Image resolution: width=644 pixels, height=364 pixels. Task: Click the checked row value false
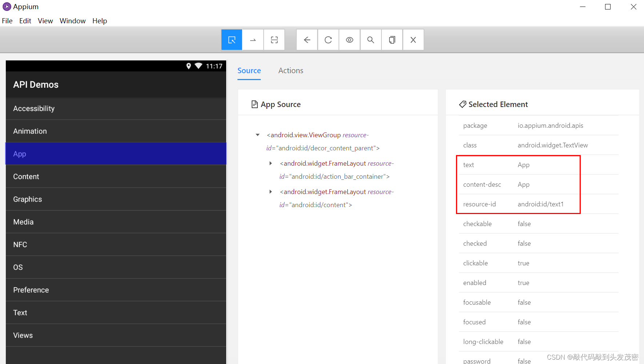click(524, 244)
